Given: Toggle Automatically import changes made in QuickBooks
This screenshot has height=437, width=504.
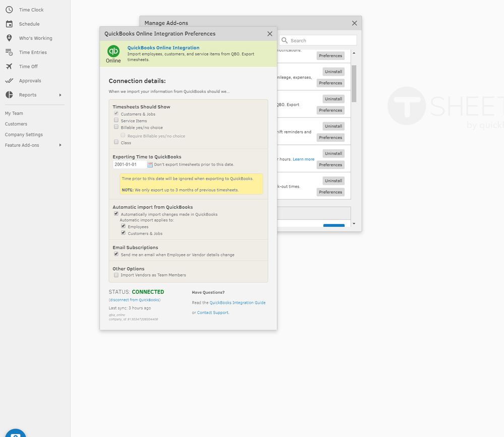Looking at the screenshot, I should tap(116, 213).
